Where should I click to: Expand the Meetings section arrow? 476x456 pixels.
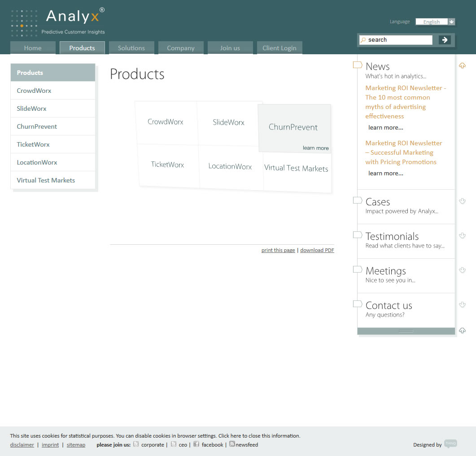click(x=462, y=270)
